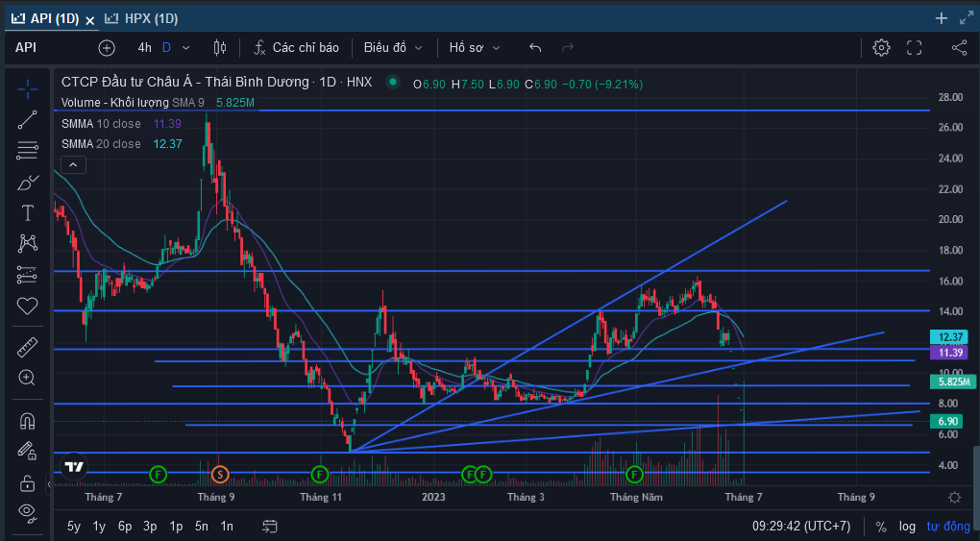The width and height of the screenshot is (980, 541).
Task: Close the API (1D) tab
Action: pos(89,20)
